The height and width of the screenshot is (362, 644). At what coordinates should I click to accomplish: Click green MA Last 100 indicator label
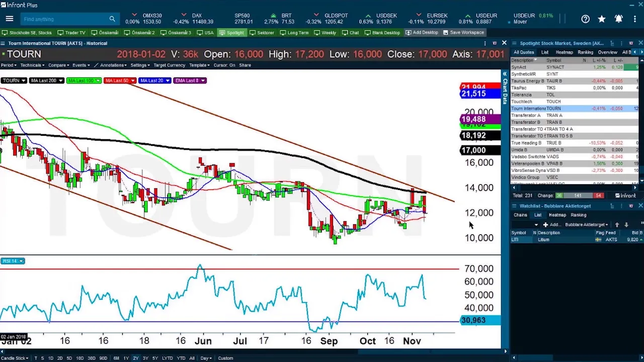84,80
